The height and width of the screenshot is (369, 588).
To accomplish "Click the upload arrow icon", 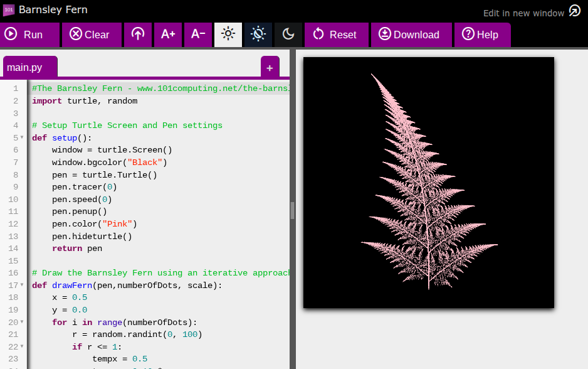I will point(138,35).
